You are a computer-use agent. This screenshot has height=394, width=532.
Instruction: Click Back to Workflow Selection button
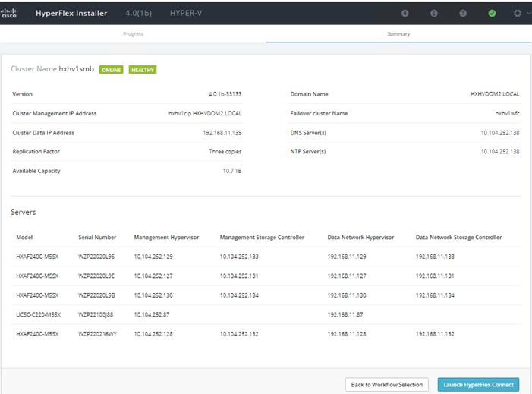tap(387, 384)
